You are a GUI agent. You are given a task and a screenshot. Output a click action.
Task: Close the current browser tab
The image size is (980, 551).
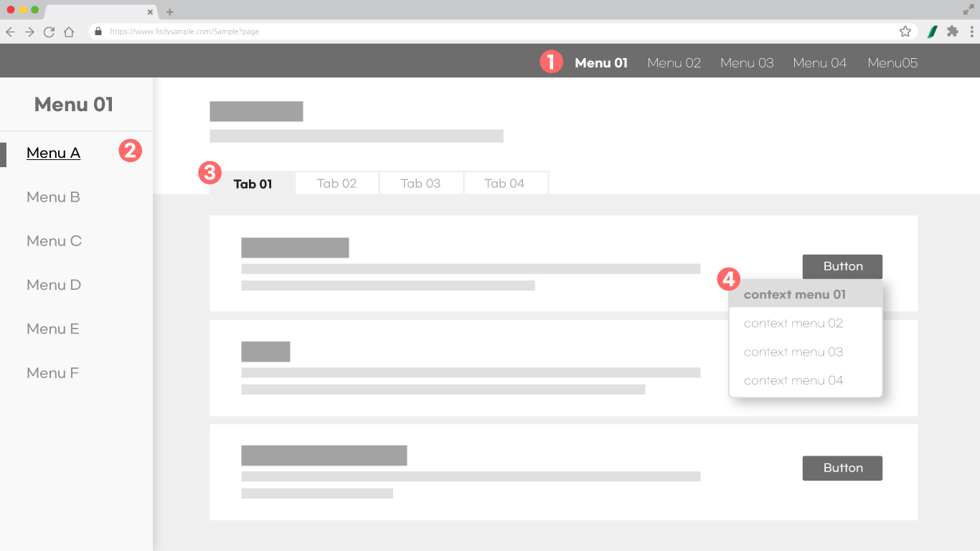click(x=150, y=12)
